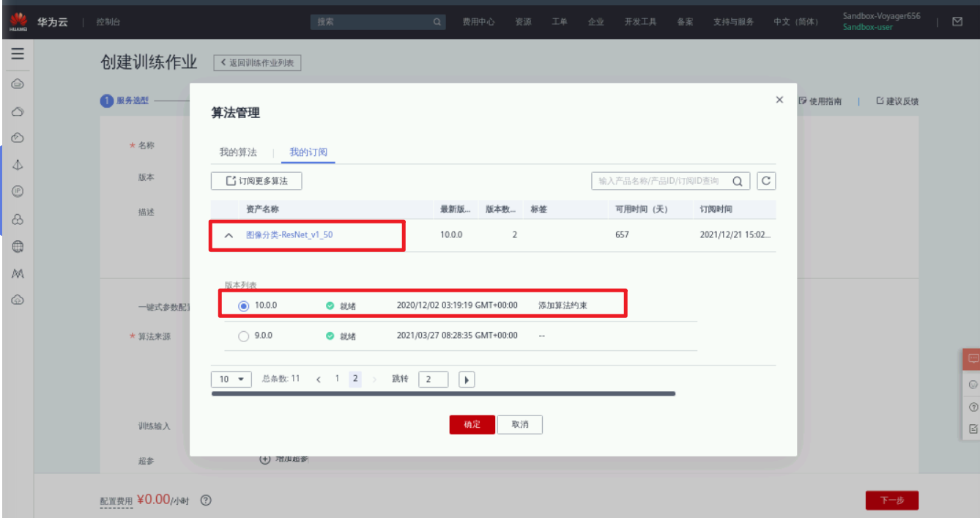Screen dimensions: 980x518
Task: Click the 添加算法约束 text in version 10.0.0 row
Action: point(563,306)
